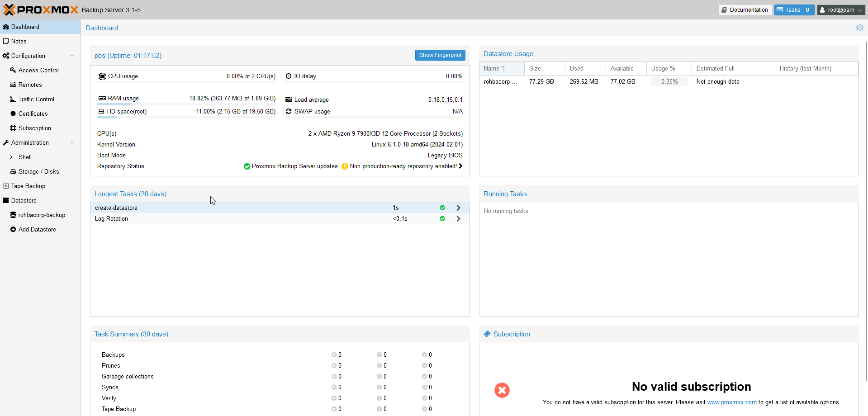The width and height of the screenshot is (868, 416).
Task: Open Documentation button
Action: (745, 10)
